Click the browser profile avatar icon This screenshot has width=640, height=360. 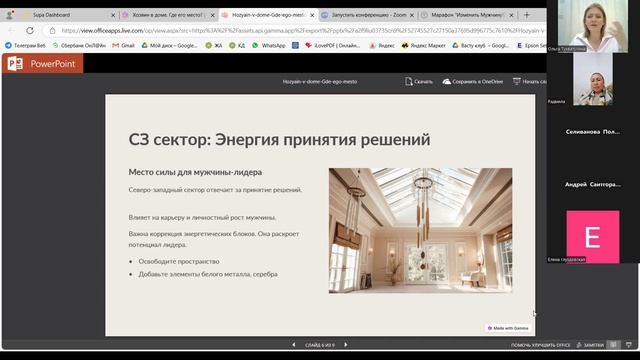pyautogui.click(x=9, y=15)
